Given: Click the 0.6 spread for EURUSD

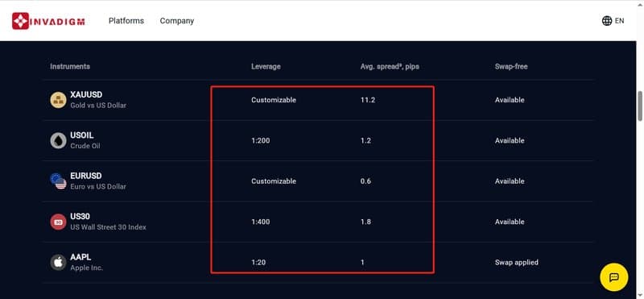Looking at the screenshot, I should coord(365,181).
